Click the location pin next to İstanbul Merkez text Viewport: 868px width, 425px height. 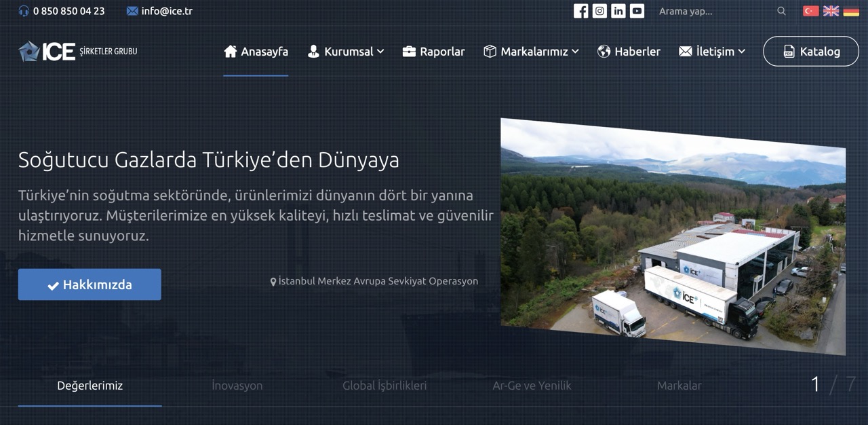click(274, 280)
